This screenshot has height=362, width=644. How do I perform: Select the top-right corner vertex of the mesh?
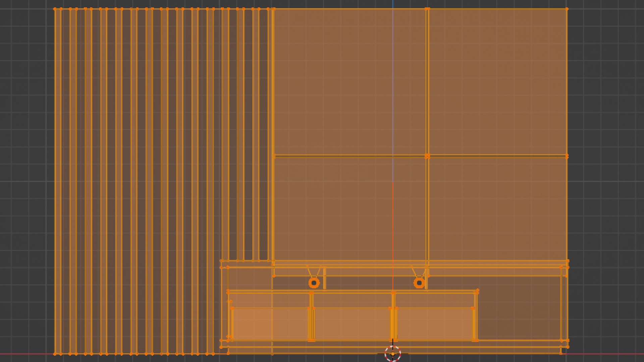(567, 9)
